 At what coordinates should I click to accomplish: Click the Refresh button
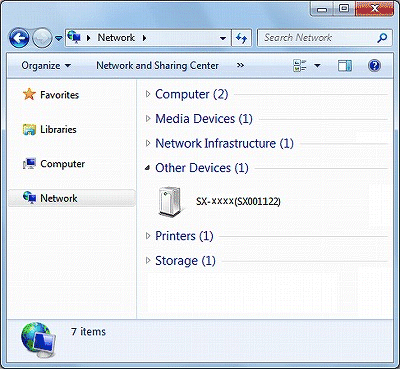(x=241, y=38)
